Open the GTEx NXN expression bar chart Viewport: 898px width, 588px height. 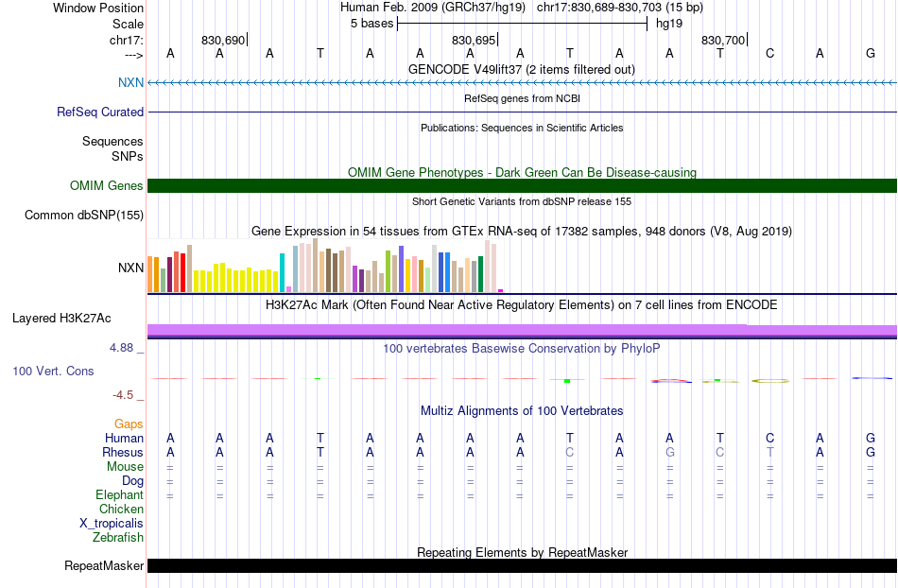tap(325, 266)
